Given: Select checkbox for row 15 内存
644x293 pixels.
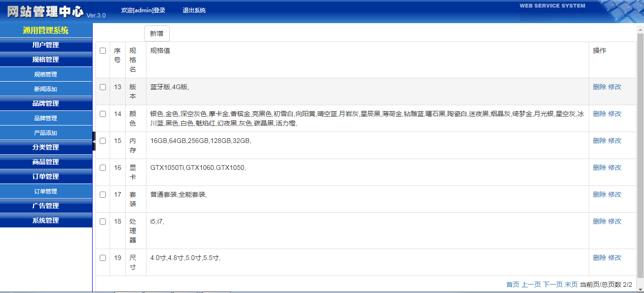Looking at the screenshot, I should tap(103, 141).
